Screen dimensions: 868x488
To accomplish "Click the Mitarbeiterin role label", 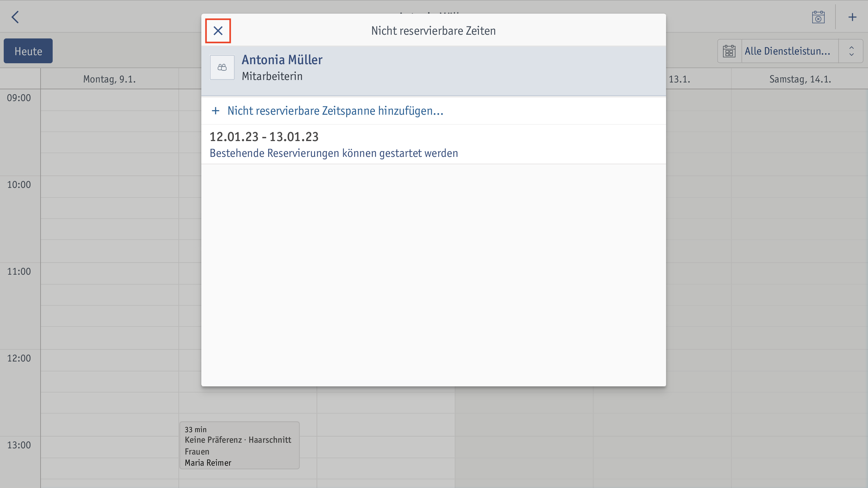I will point(272,76).
